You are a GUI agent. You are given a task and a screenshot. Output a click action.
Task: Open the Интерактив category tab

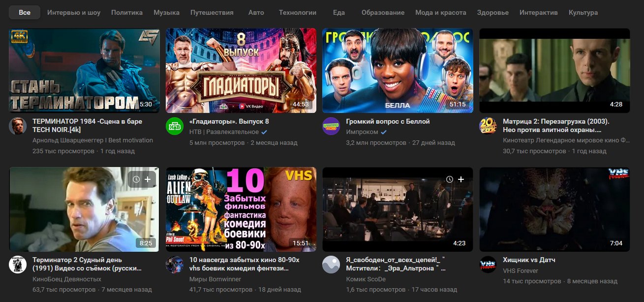click(x=539, y=12)
